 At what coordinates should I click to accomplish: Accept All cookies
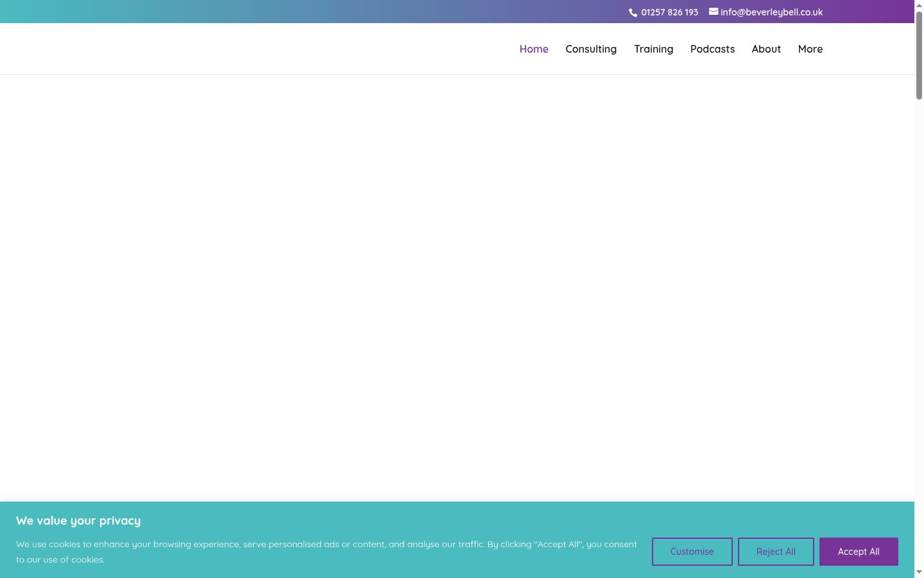click(x=859, y=552)
